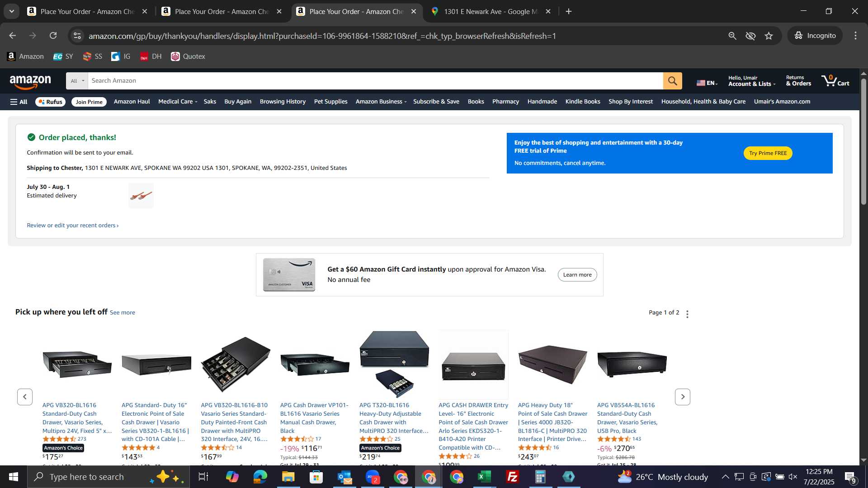
Task: Open Pet Supplies nav item
Action: point(330,102)
